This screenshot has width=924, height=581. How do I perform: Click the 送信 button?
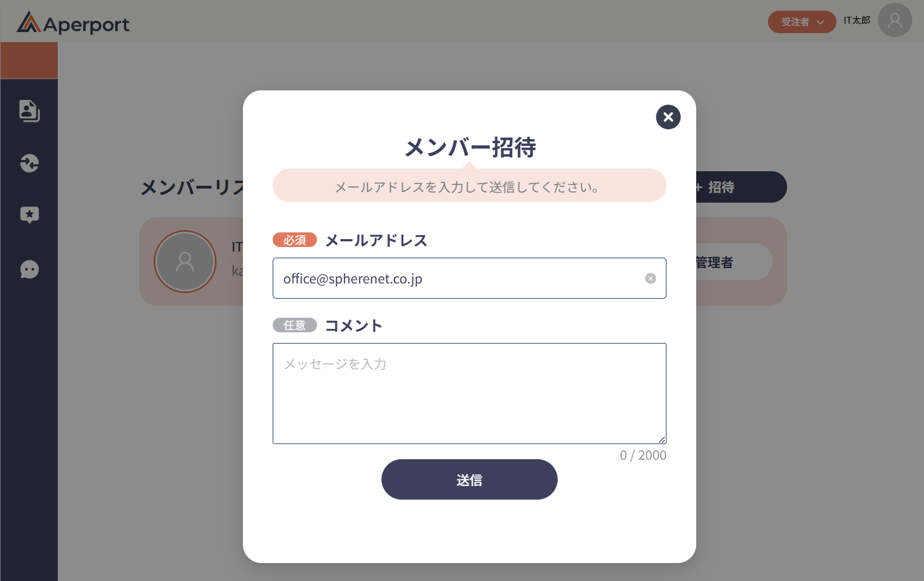point(470,479)
